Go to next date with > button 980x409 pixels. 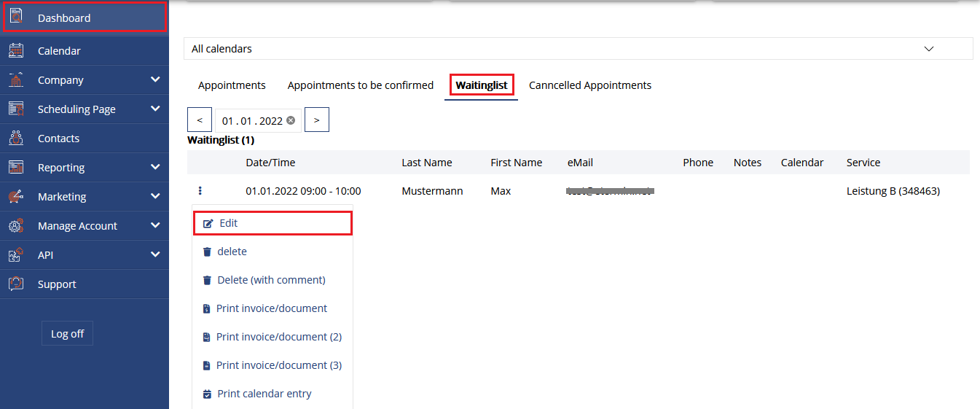pos(317,120)
